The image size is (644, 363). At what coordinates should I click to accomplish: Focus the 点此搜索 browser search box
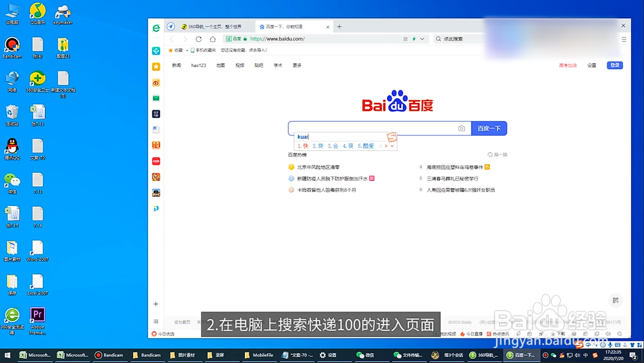click(459, 39)
